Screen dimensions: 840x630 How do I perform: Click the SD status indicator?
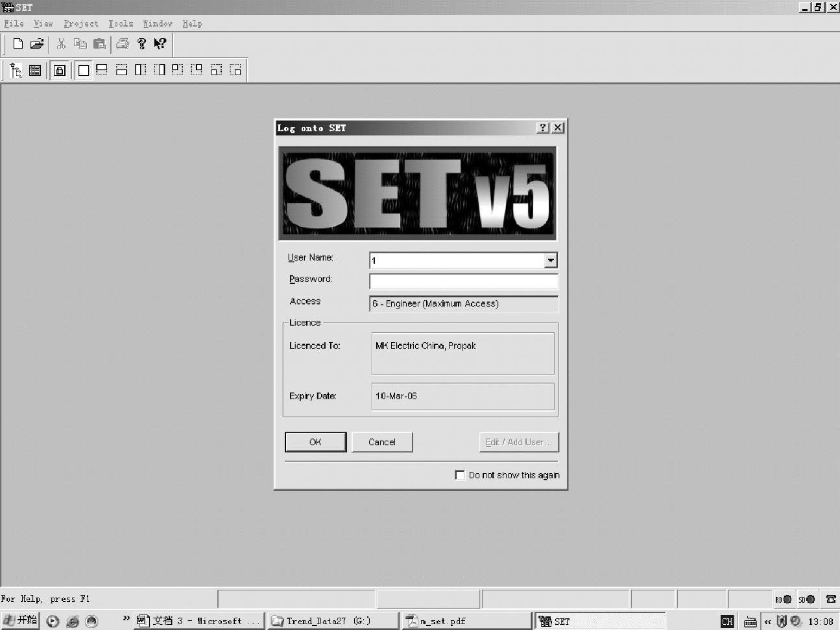click(806, 600)
